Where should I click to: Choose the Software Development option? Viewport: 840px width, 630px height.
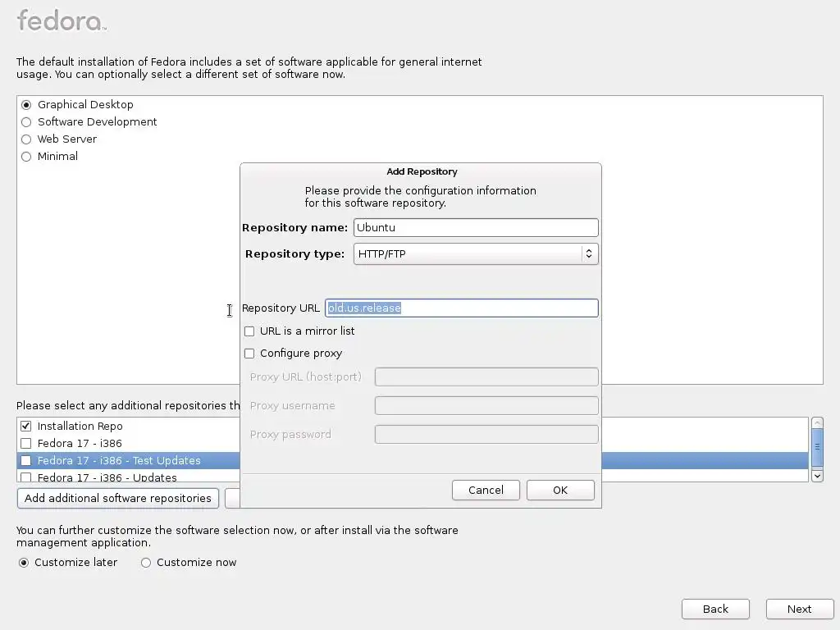26,122
